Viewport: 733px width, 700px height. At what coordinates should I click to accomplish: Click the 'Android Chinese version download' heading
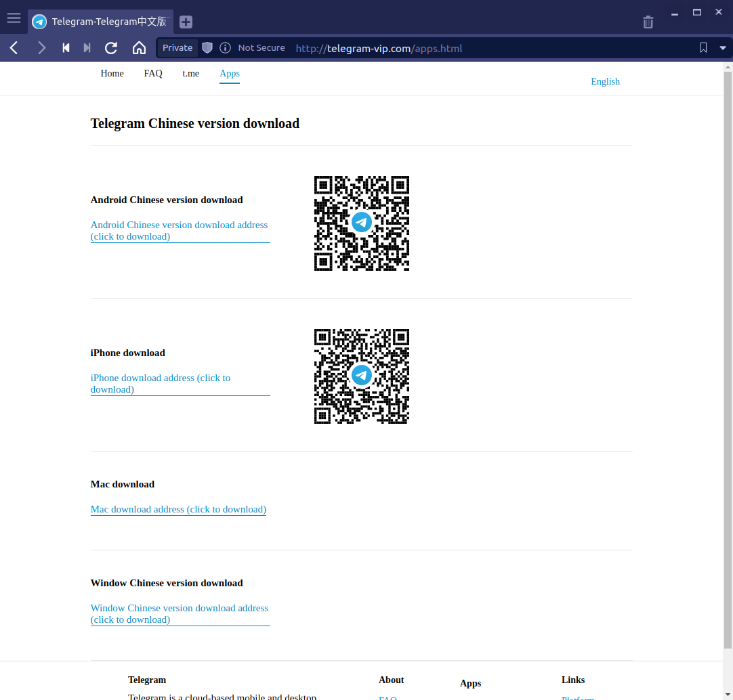pos(167,200)
